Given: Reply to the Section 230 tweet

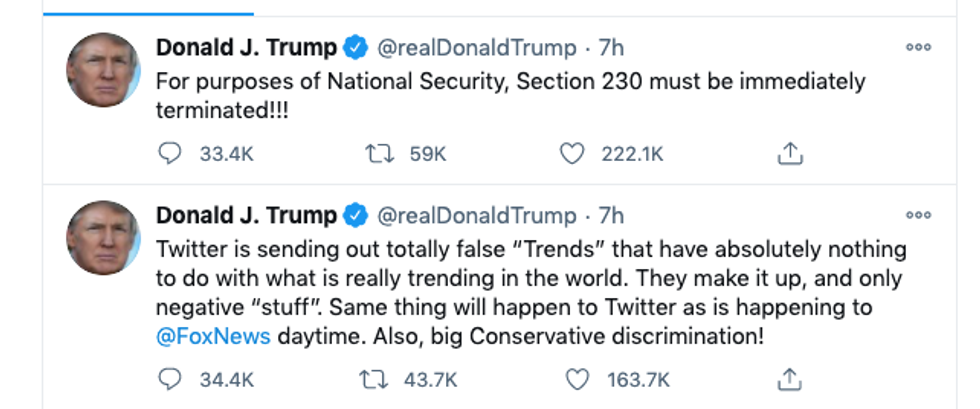Looking at the screenshot, I should [x=171, y=153].
